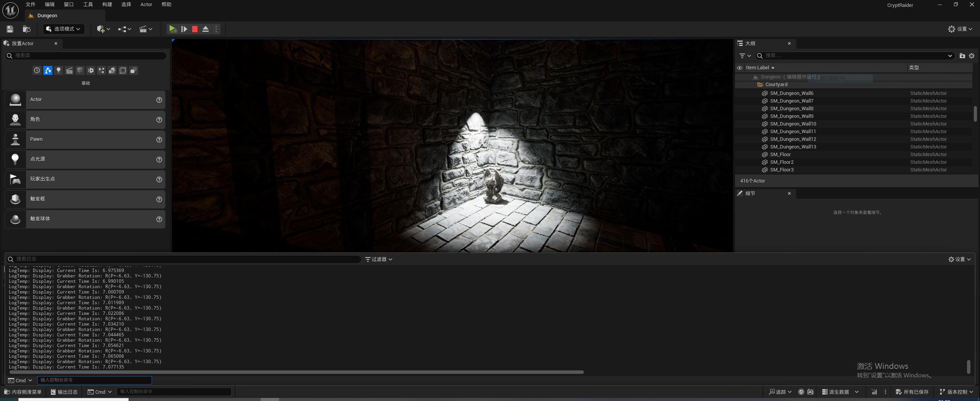Open the 版本控制 source control dropdown
Screen dimensions: 980x401
tap(956, 392)
